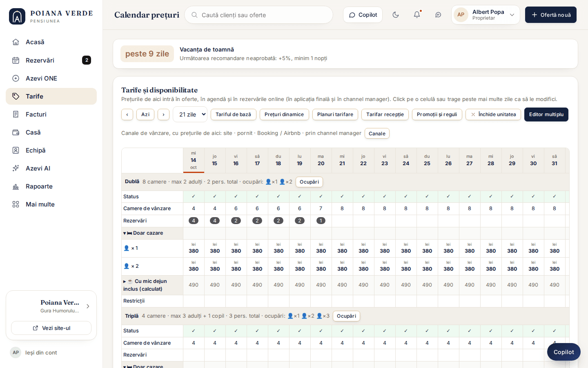The image size is (588, 368).
Task: Open Vezi site-ul link
Action: [51, 328]
